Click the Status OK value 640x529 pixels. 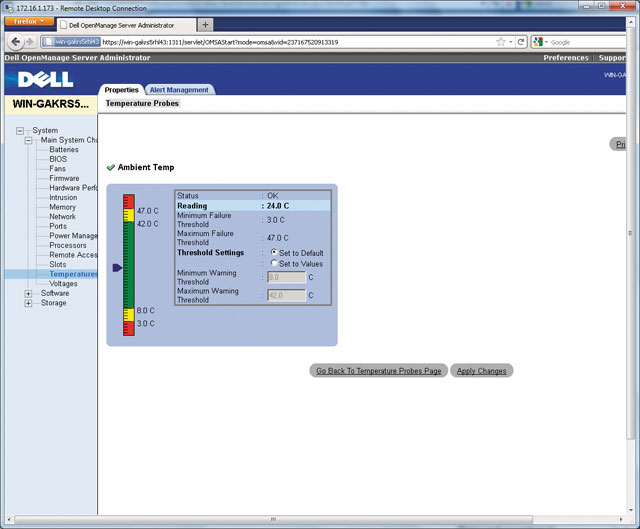272,196
